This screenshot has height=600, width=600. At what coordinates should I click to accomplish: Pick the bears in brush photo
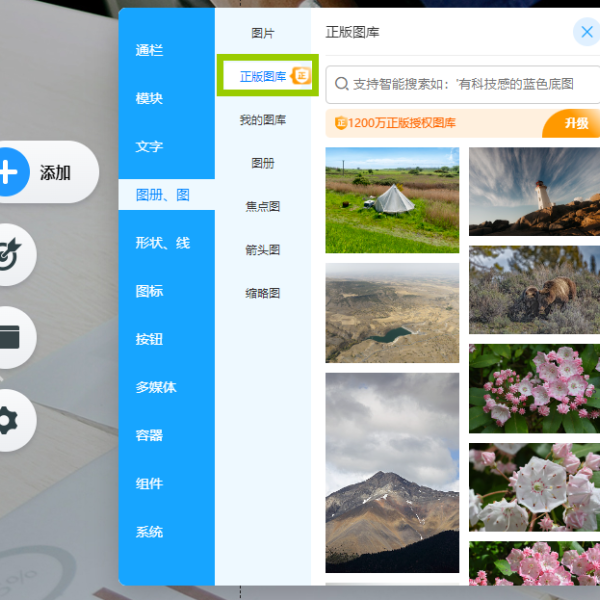pos(535,290)
